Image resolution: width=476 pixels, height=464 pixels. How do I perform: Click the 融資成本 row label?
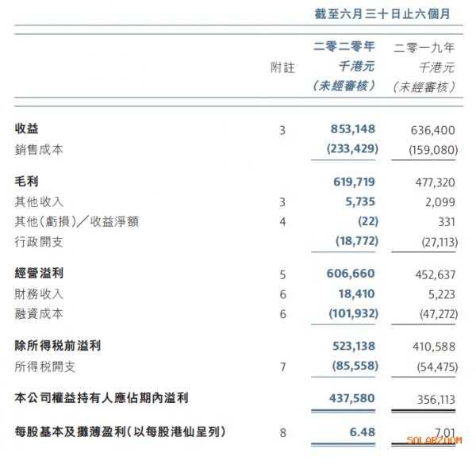[39, 314]
